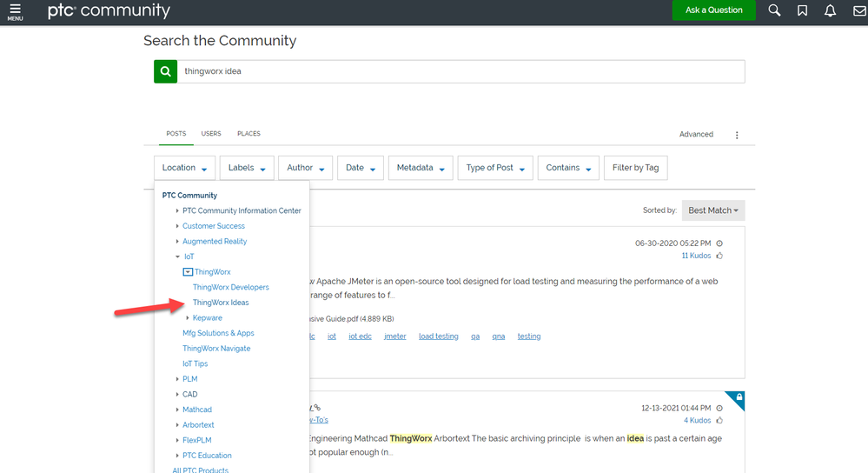This screenshot has width=868, height=473.
Task: Switch to the PLACES tab
Action: 248,134
